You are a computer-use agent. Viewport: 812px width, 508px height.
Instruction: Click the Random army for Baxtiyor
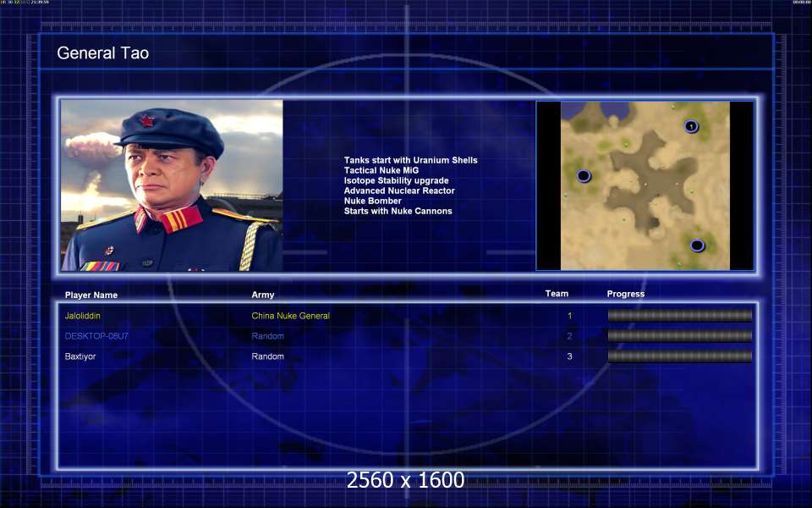[x=268, y=356]
